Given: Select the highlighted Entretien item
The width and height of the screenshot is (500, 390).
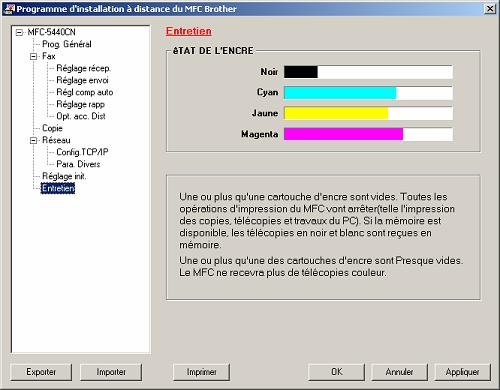Looking at the screenshot, I should [58, 188].
